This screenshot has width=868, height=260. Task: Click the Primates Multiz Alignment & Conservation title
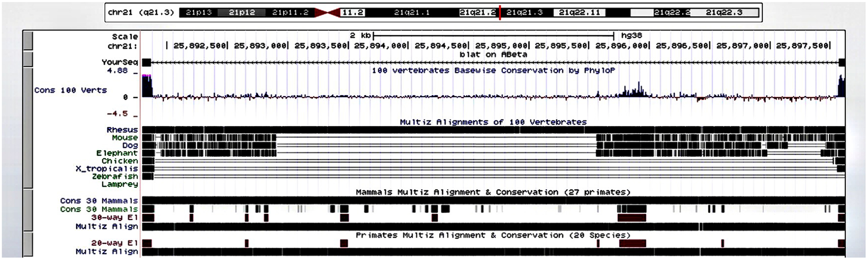[x=493, y=235]
